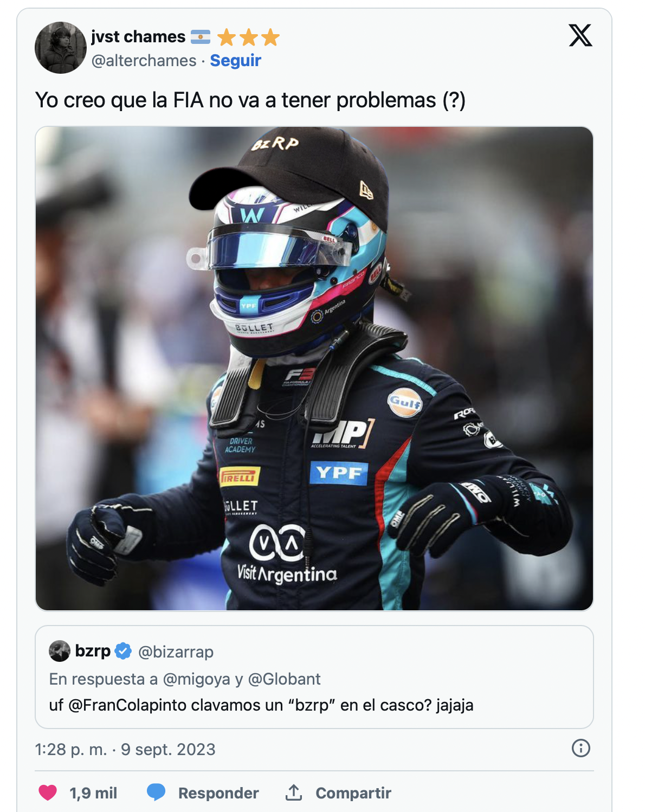Click the Compartir button label
645x812 pixels.
click(x=353, y=793)
